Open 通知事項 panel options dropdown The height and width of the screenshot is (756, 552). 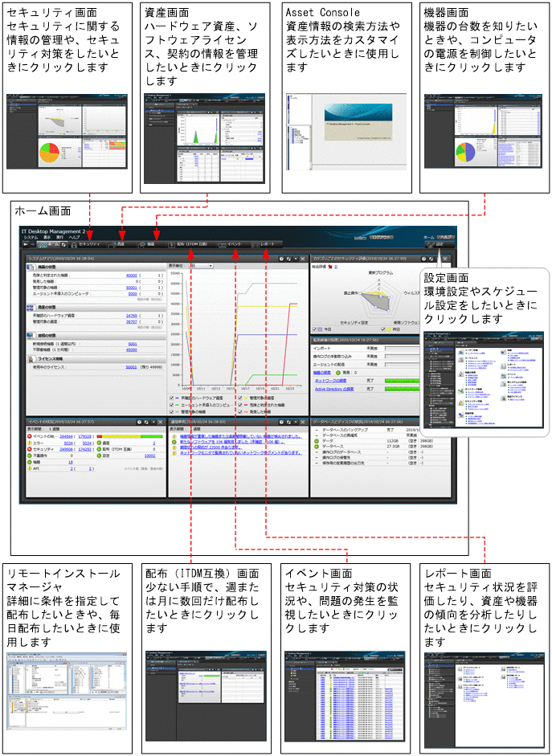coord(295,422)
